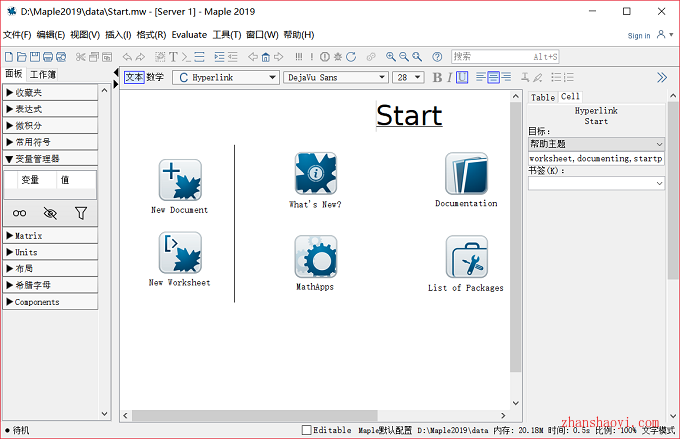
Task: Click the zoom out magnifier icon
Action: point(404,57)
